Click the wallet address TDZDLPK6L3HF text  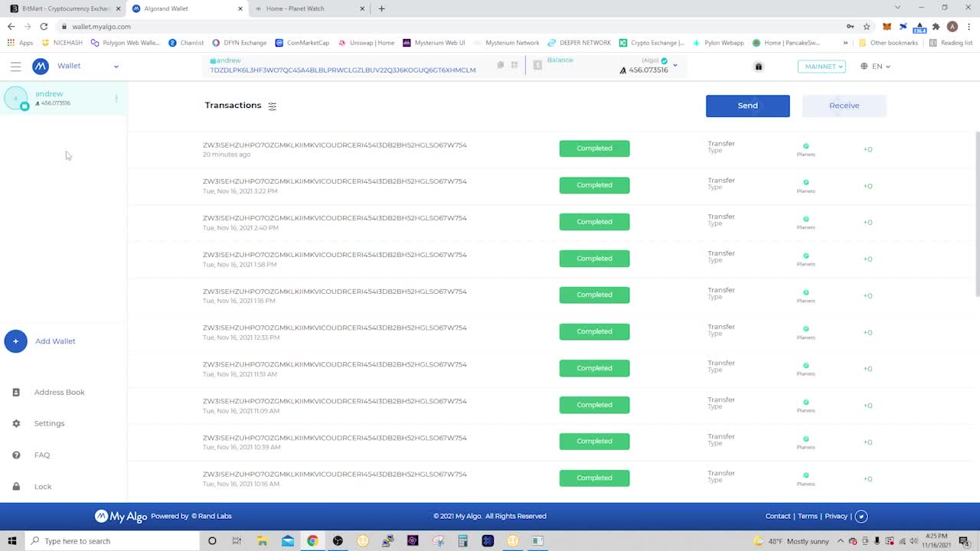(x=343, y=70)
